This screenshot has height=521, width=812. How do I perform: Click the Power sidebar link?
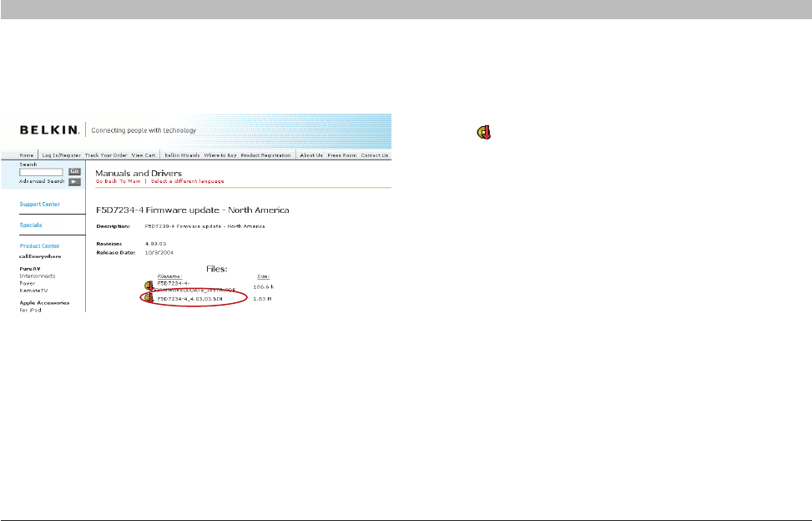(28, 283)
